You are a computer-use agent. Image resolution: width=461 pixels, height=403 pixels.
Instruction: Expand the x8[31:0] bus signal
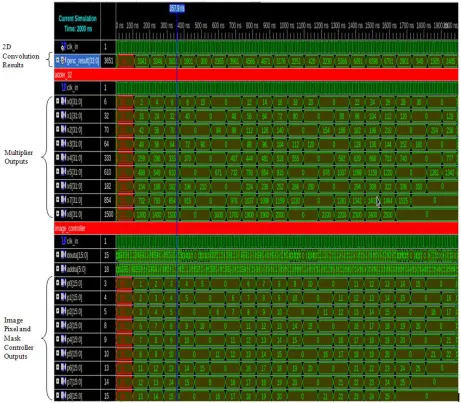tap(58, 212)
